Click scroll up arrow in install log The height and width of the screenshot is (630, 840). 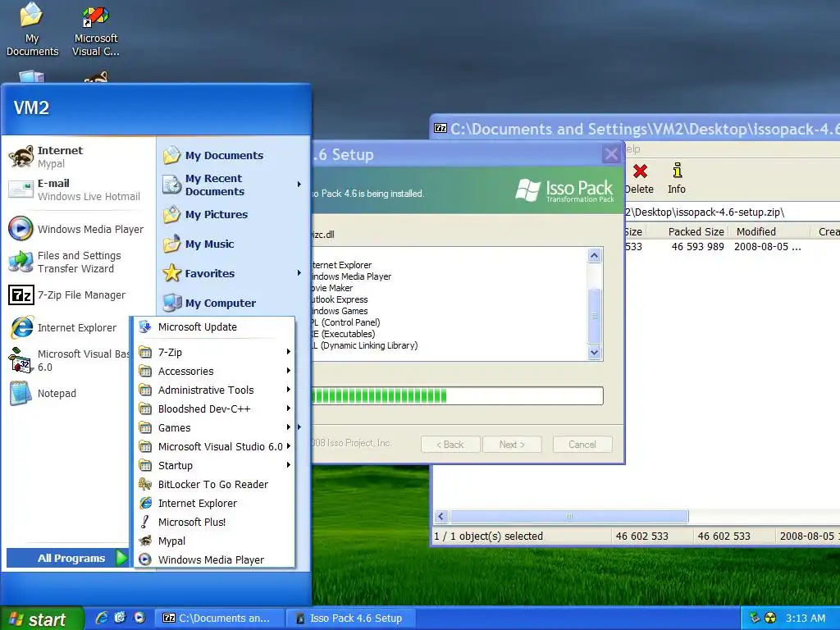tap(594, 256)
